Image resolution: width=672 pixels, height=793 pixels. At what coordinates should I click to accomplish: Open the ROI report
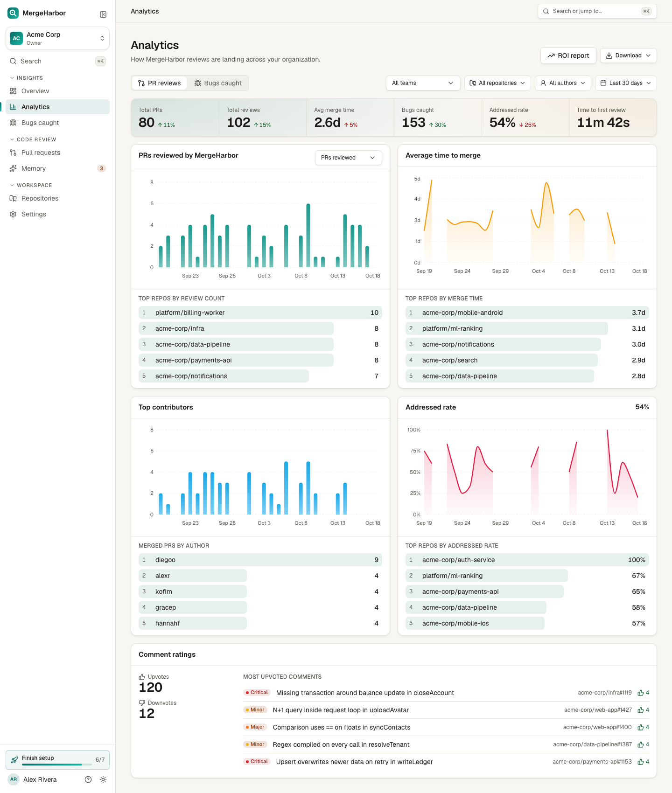click(568, 56)
